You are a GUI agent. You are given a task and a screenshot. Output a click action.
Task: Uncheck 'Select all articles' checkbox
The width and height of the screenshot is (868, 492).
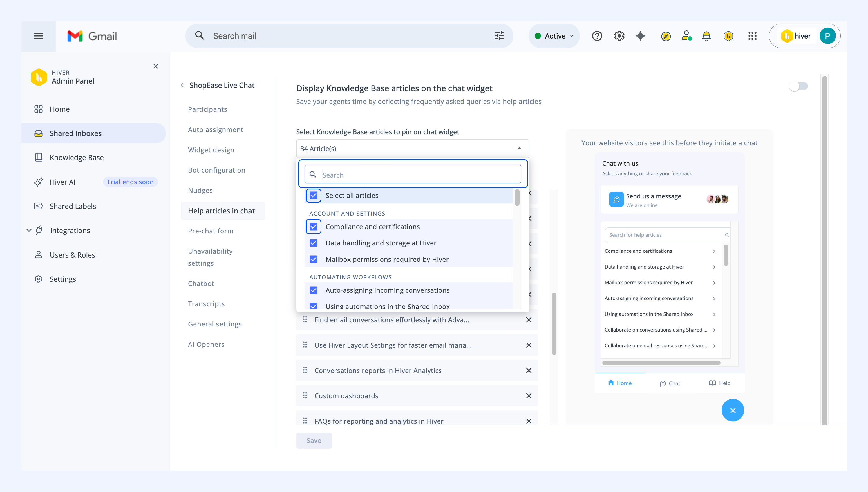click(x=313, y=195)
